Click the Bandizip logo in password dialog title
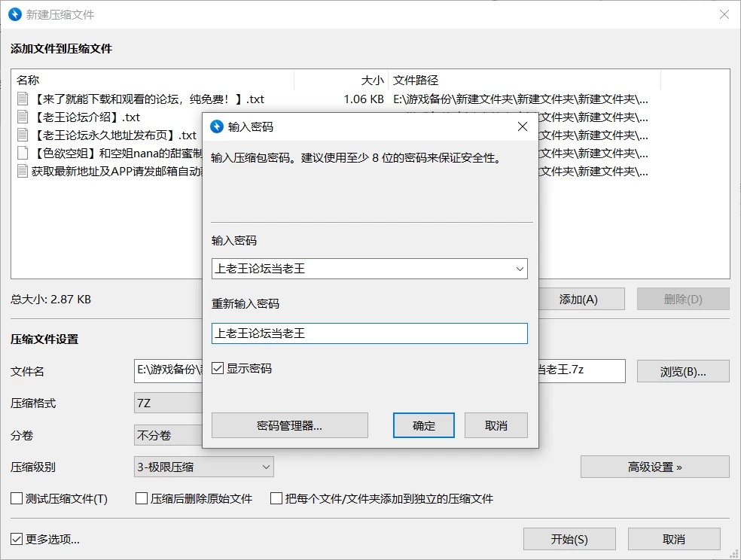Image resolution: width=741 pixels, height=560 pixels. 216,126
